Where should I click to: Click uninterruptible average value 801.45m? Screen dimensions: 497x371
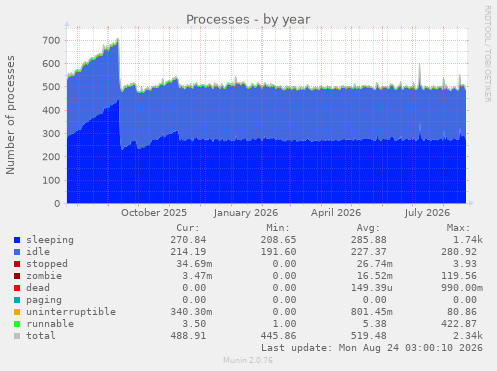[372, 312]
